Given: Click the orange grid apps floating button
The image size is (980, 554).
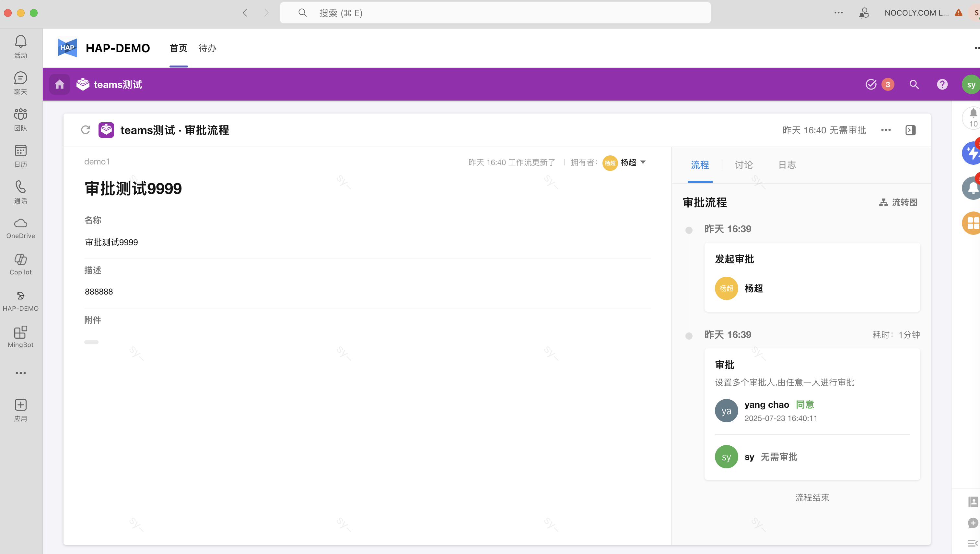Looking at the screenshot, I should point(972,223).
